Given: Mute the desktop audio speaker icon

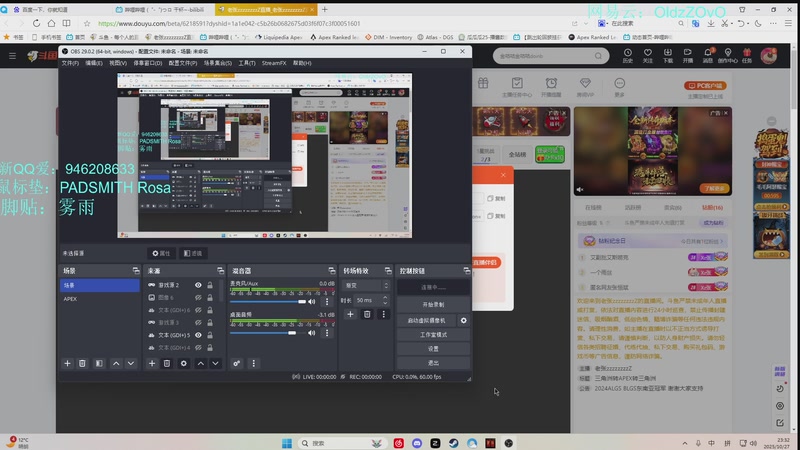Looking at the screenshot, I should (312, 333).
